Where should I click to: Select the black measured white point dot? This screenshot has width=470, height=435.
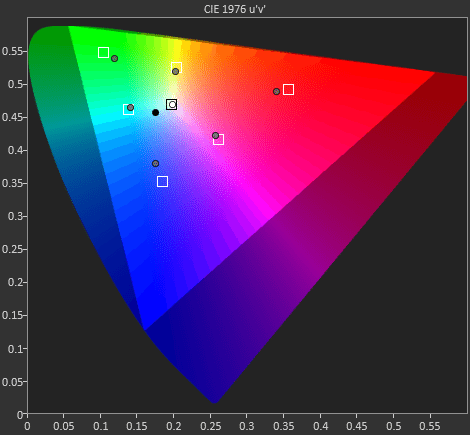[155, 113]
